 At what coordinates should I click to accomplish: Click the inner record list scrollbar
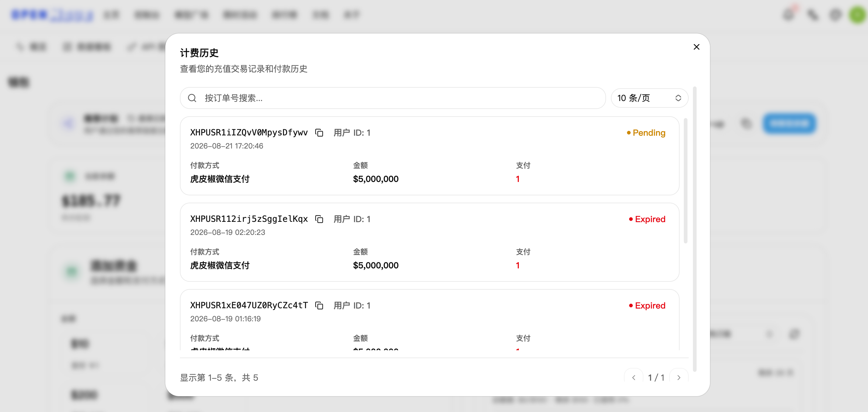click(x=685, y=180)
